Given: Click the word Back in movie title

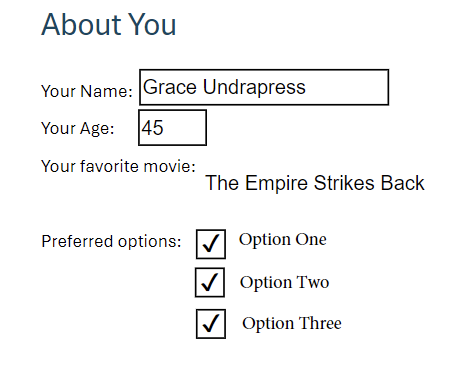Looking at the screenshot, I should click(403, 183).
